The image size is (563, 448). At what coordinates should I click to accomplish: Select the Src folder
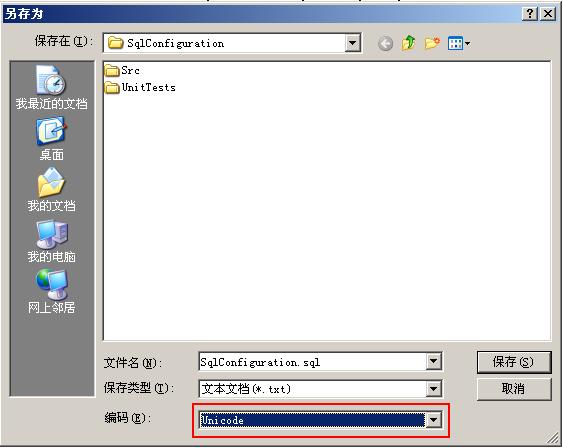point(122,70)
